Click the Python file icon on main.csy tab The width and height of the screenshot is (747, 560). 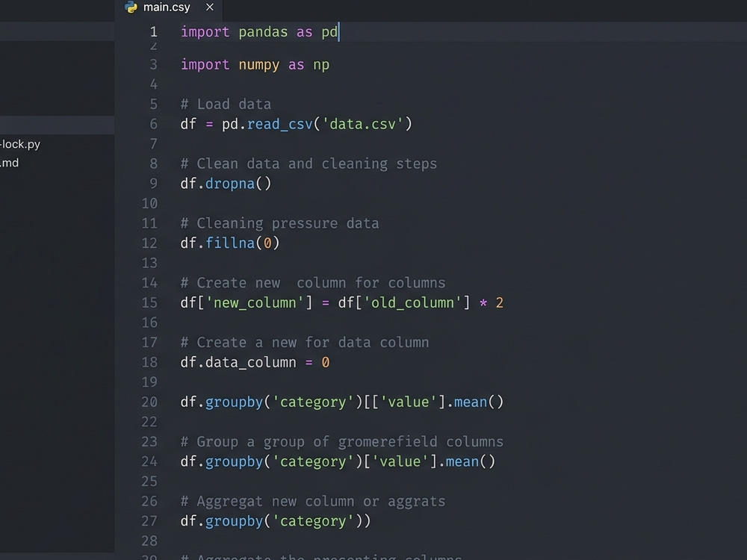pos(131,7)
